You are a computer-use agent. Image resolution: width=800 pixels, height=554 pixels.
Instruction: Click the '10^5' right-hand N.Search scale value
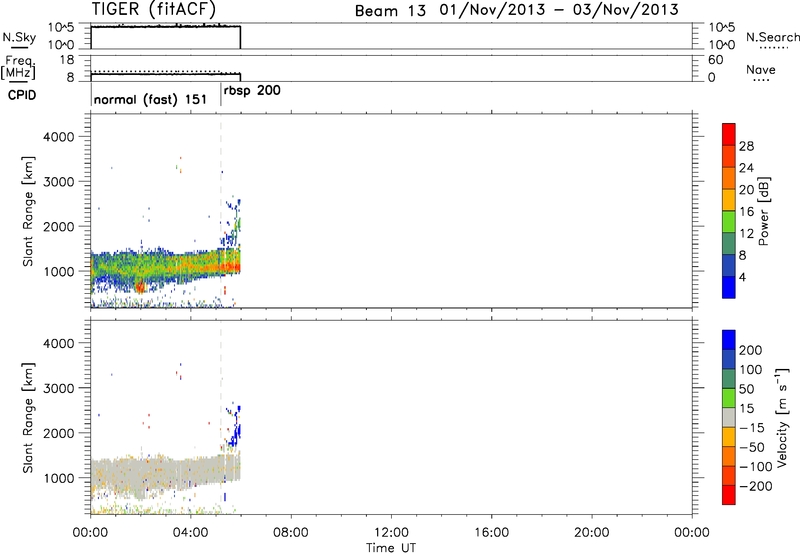click(722, 28)
